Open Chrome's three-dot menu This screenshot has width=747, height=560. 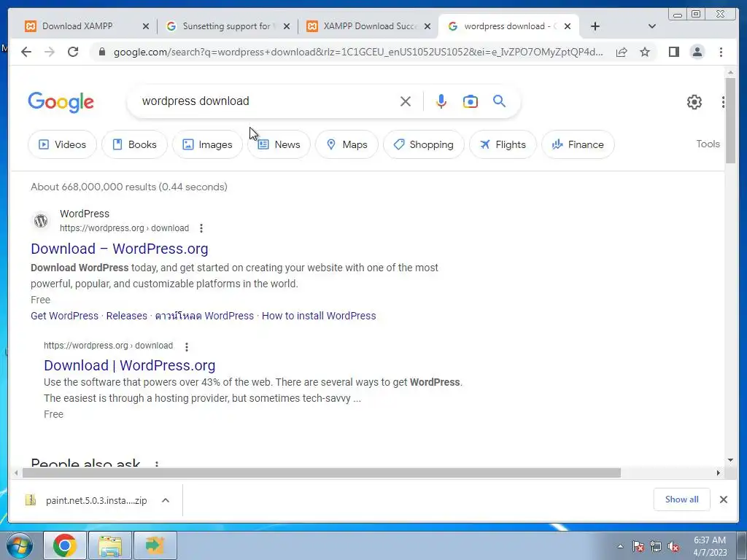(x=721, y=52)
